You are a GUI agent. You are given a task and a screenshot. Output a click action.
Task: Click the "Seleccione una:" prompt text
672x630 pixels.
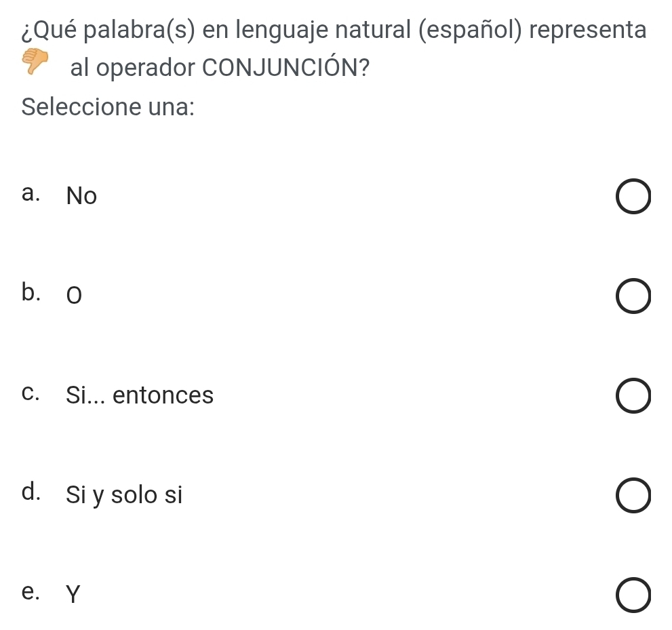[108, 107]
